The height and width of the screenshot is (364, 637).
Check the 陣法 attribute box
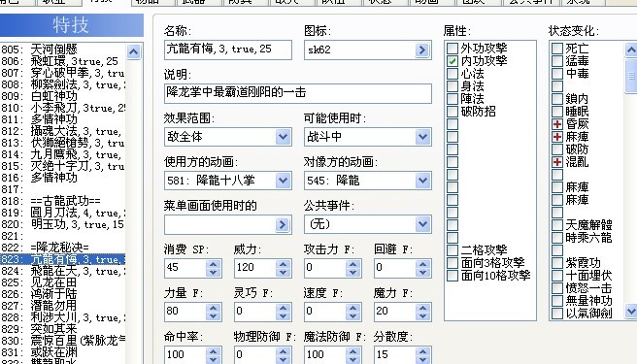[453, 99]
